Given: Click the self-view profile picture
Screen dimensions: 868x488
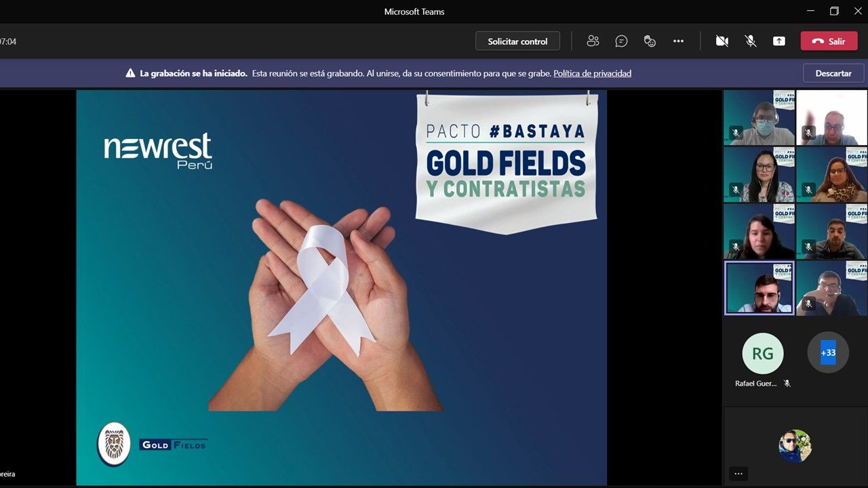Looking at the screenshot, I should (795, 445).
